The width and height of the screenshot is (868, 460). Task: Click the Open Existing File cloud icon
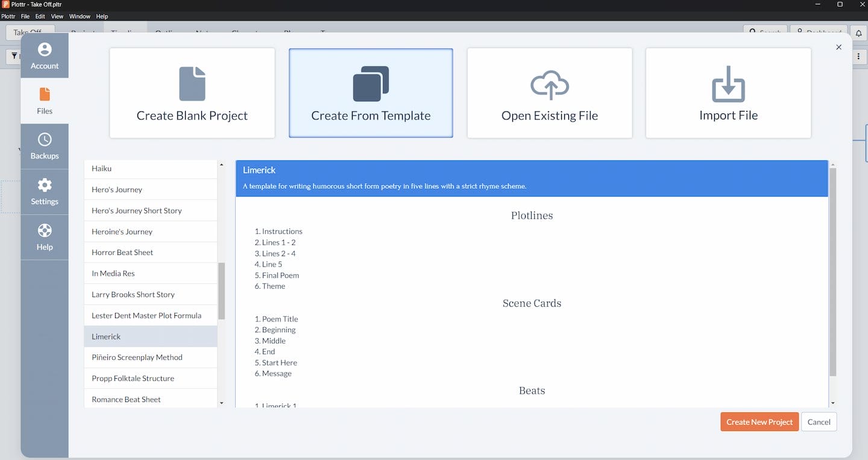tap(550, 85)
